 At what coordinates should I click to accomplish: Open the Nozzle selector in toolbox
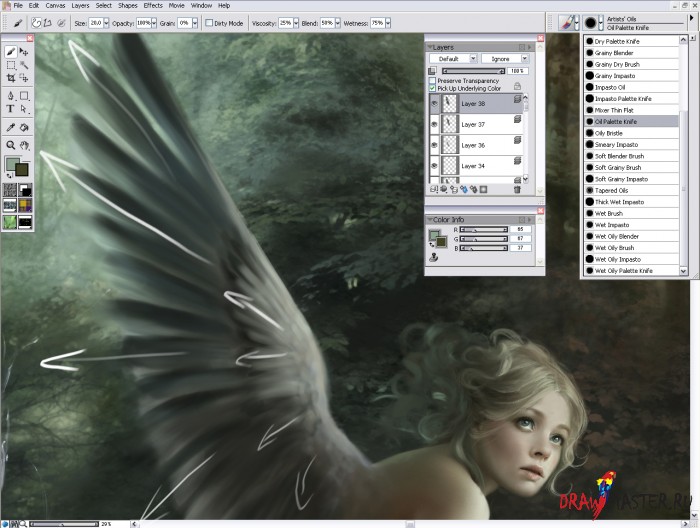25,222
